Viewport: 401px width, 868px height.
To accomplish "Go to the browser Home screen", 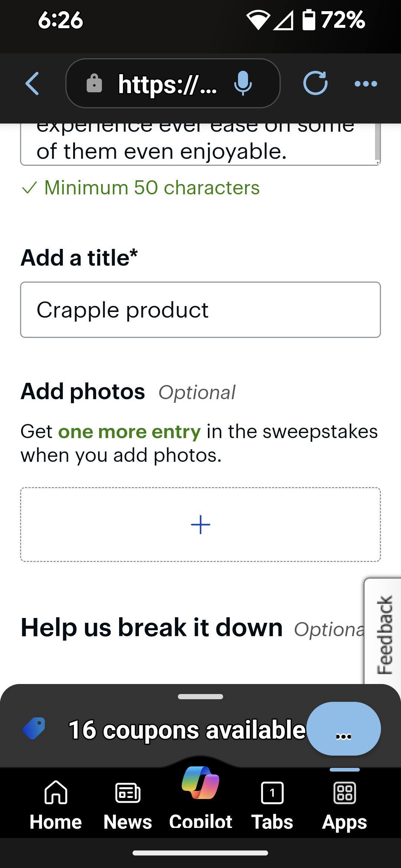I will (56, 801).
